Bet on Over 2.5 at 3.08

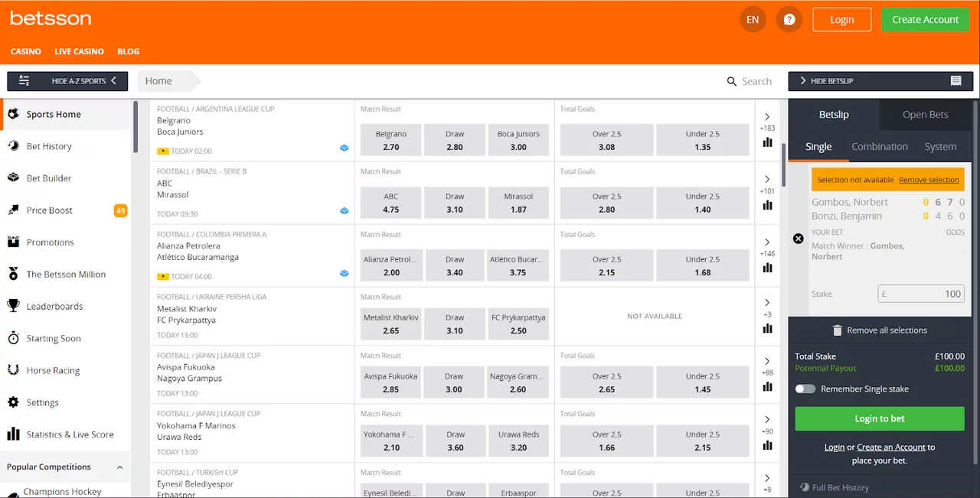click(606, 140)
